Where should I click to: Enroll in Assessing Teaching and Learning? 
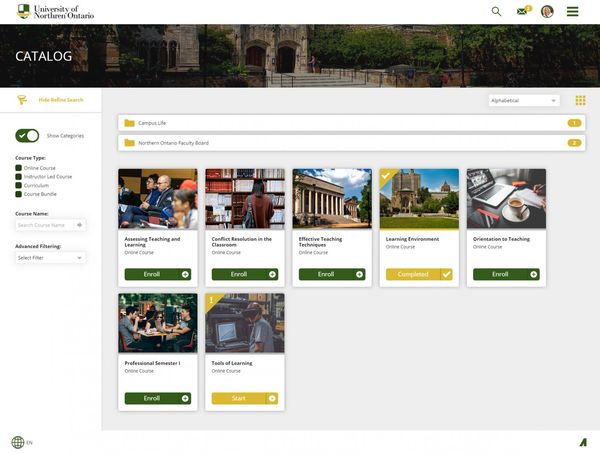point(158,274)
